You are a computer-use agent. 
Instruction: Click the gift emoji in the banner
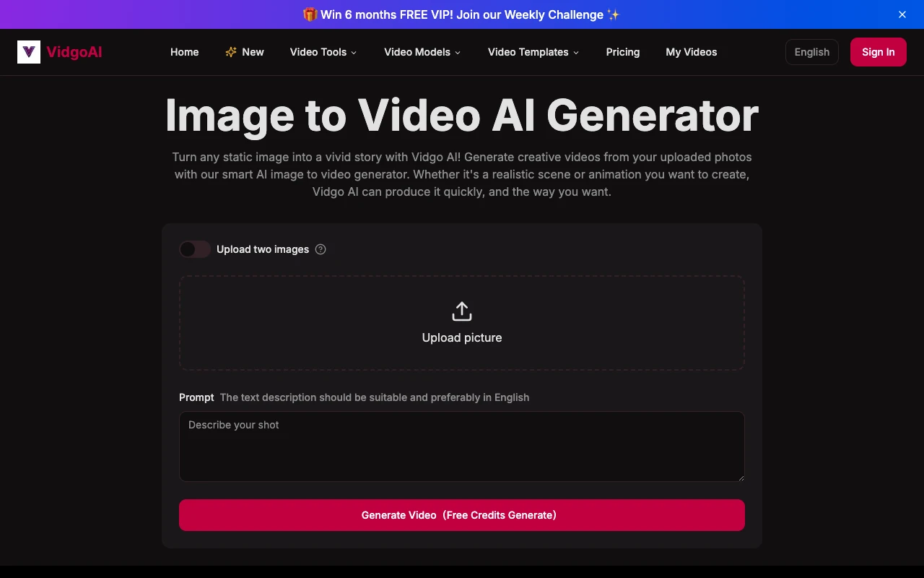(x=312, y=14)
